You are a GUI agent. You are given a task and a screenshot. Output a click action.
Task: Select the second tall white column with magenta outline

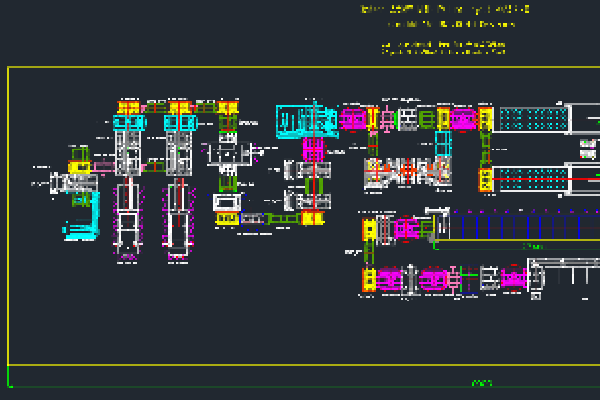(178, 218)
